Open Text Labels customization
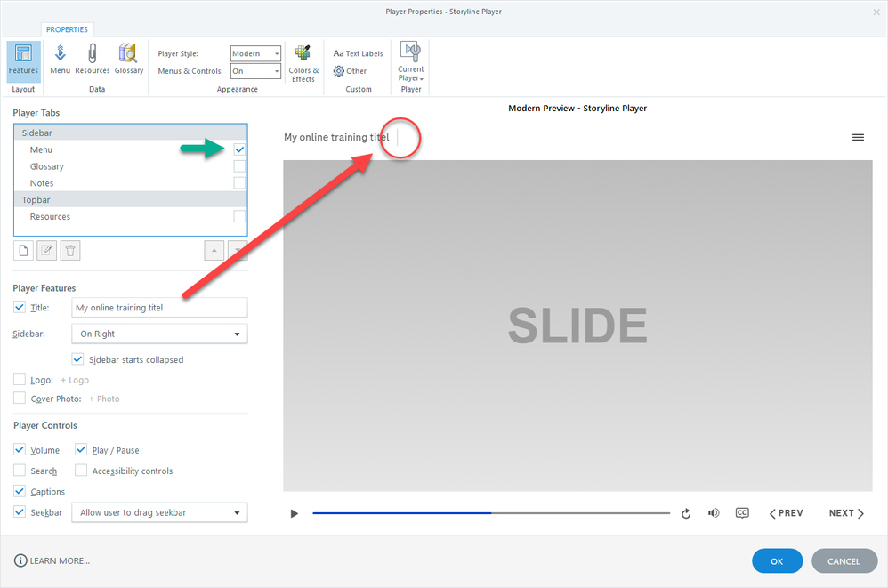 [x=359, y=53]
